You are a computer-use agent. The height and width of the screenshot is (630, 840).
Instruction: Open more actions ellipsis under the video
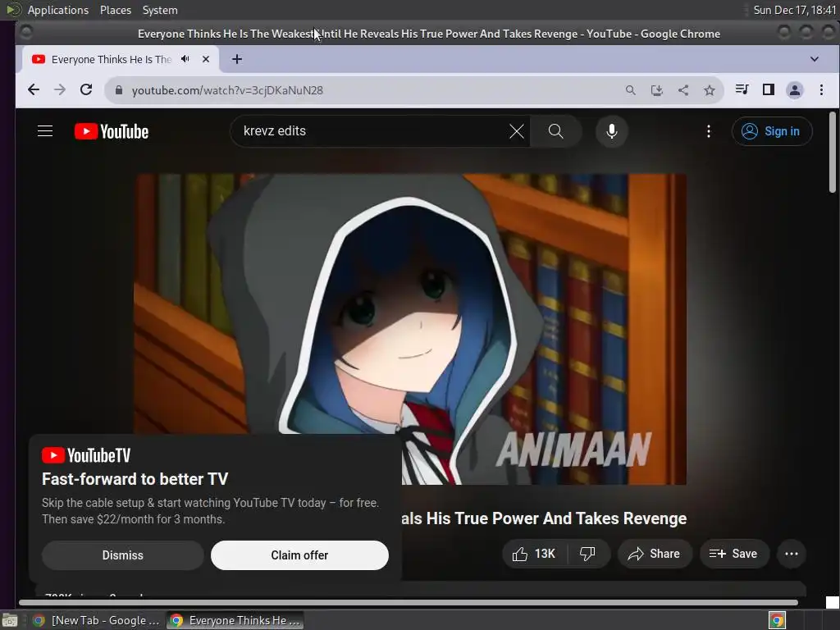792,554
